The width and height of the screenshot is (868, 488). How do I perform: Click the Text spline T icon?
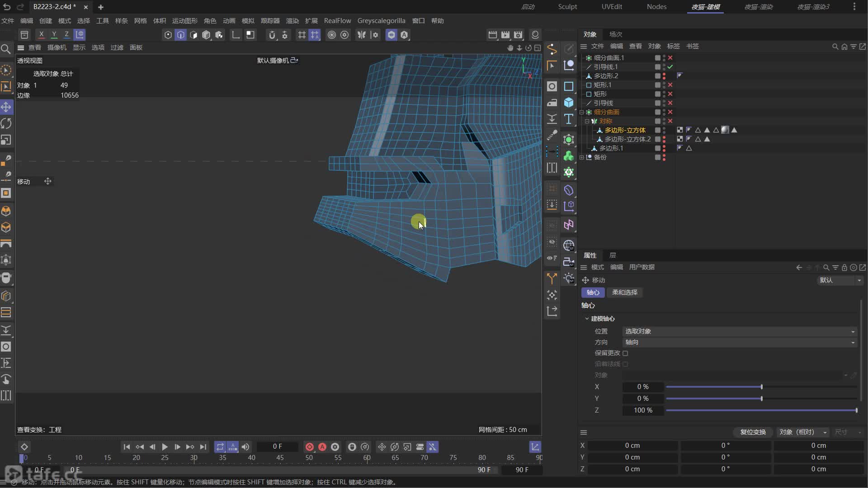tap(569, 119)
